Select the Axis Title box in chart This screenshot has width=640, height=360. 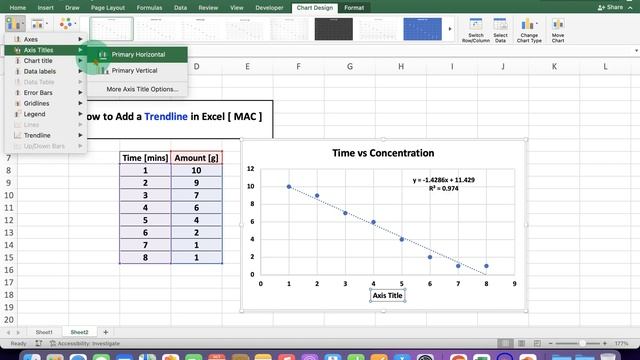point(387,296)
